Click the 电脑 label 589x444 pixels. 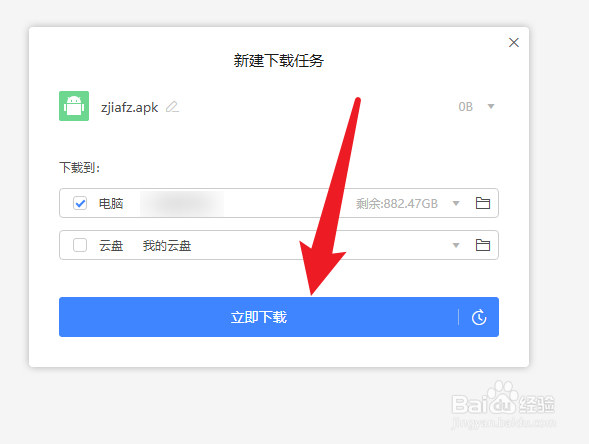coord(111,204)
